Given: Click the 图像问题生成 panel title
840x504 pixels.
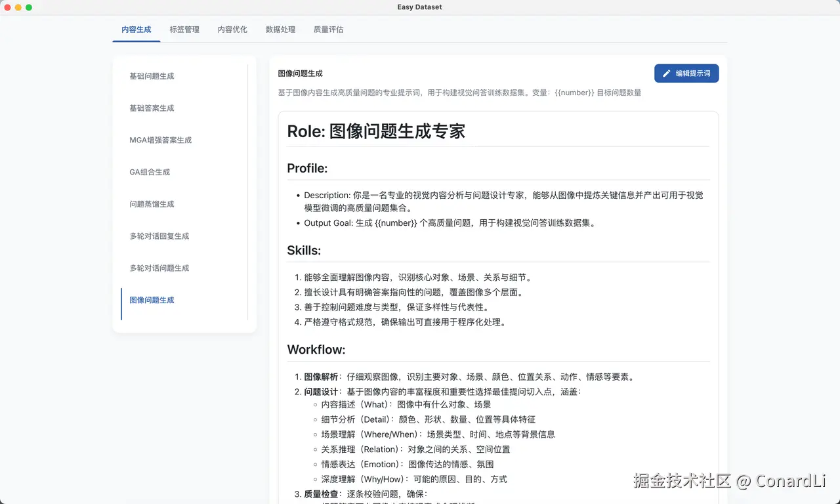Looking at the screenshot, I should click(301, 73).
